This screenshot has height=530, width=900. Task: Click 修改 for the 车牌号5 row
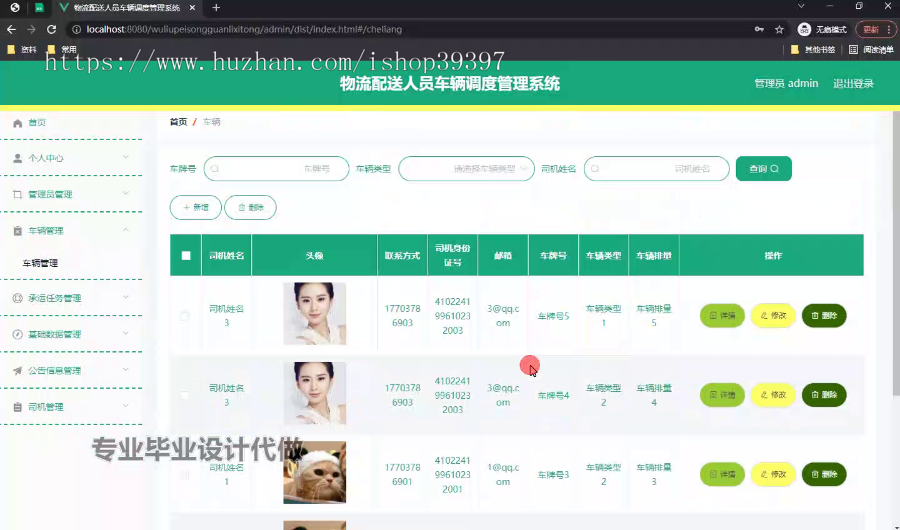tap(773, 316)
